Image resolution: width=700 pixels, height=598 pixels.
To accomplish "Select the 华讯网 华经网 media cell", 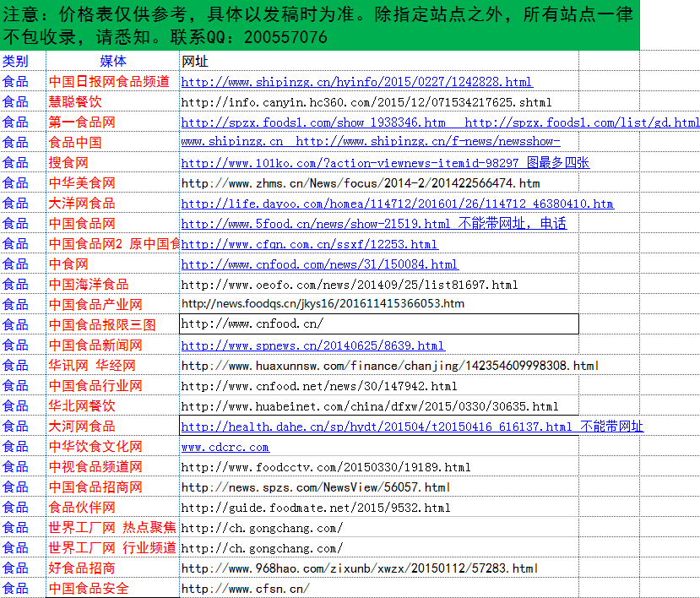I will click(x=112, y=366).
